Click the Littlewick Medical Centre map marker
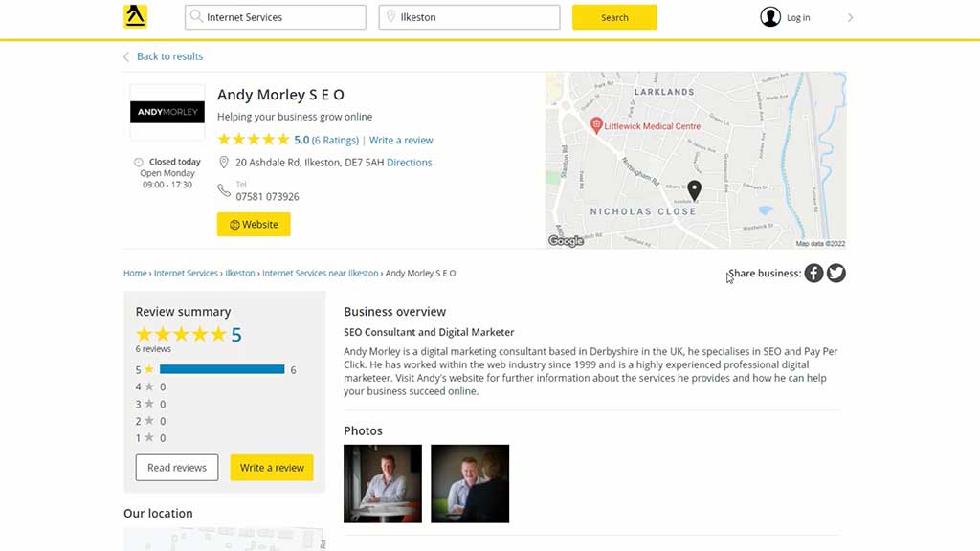980x551 pixels. [596, 125]
